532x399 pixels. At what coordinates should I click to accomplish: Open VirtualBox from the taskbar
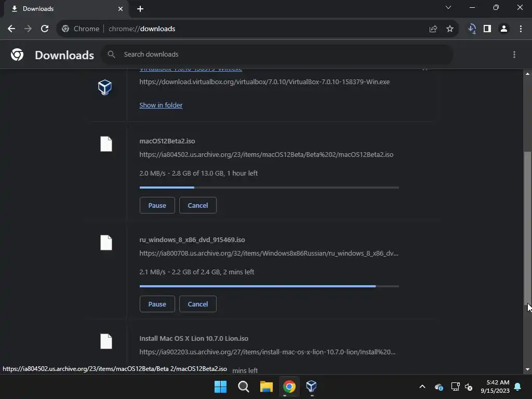pos(312,387)
